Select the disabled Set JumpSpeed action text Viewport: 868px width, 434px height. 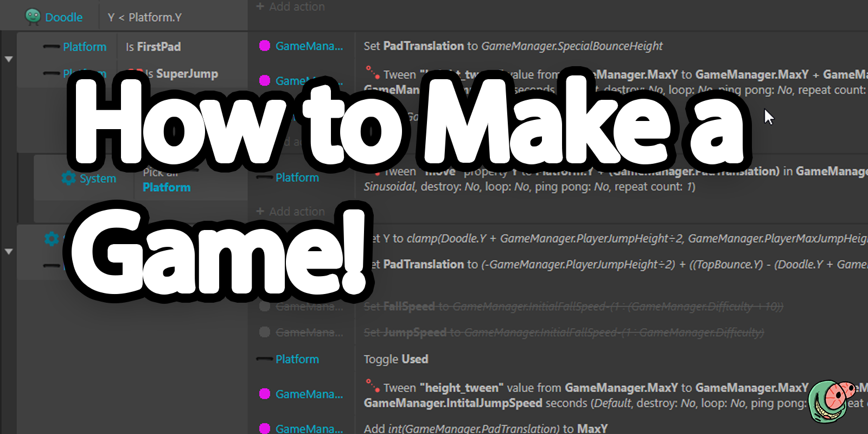click(x=563, y=333)
